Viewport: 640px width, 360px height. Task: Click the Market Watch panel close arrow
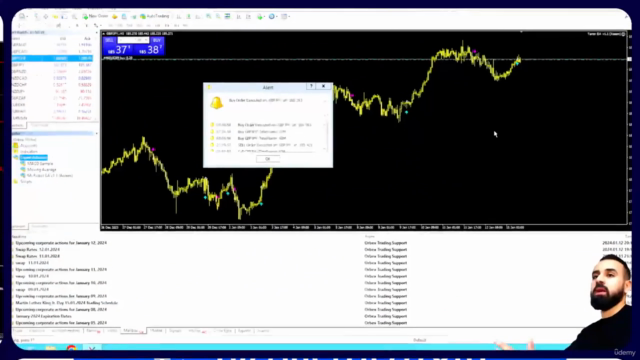(x=97, y=32)
